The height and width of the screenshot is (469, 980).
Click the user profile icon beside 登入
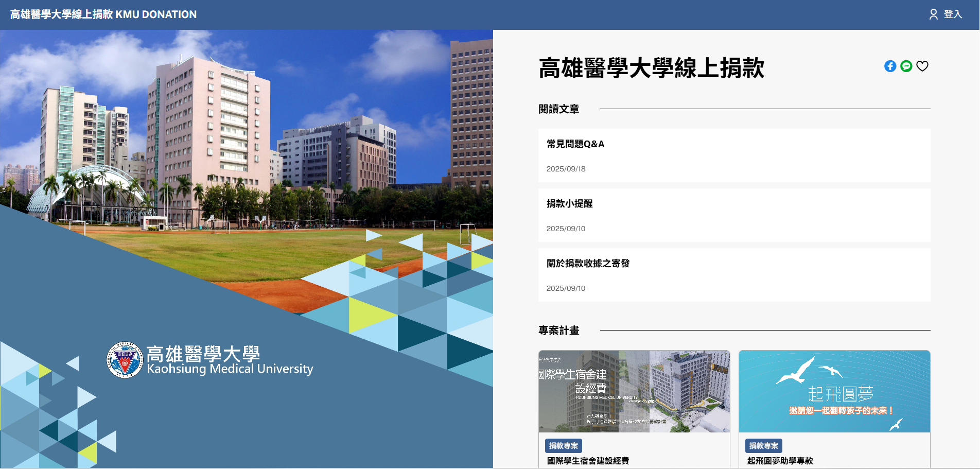(x=933, y=14)
